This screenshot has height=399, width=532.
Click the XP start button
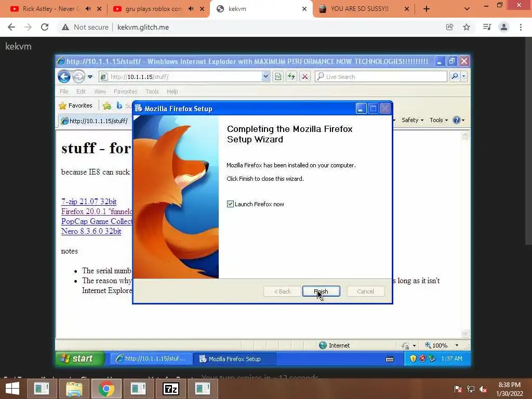point(80,358)
